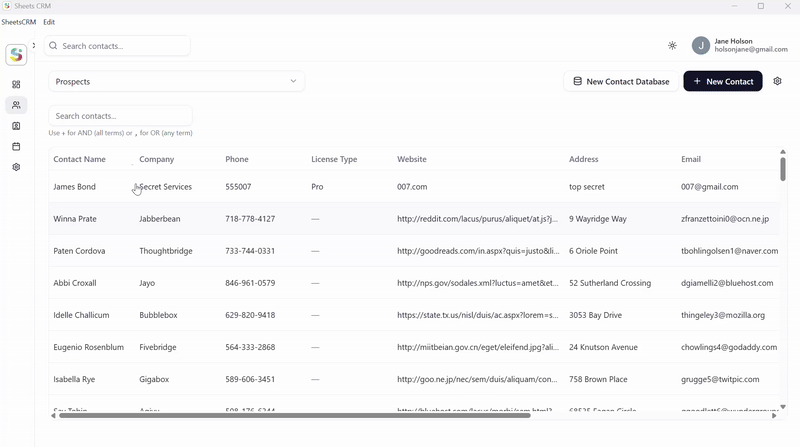Open the dashboard icon in the sidebar
Viewport: 800px width, 447px height.
click(16, 84)
